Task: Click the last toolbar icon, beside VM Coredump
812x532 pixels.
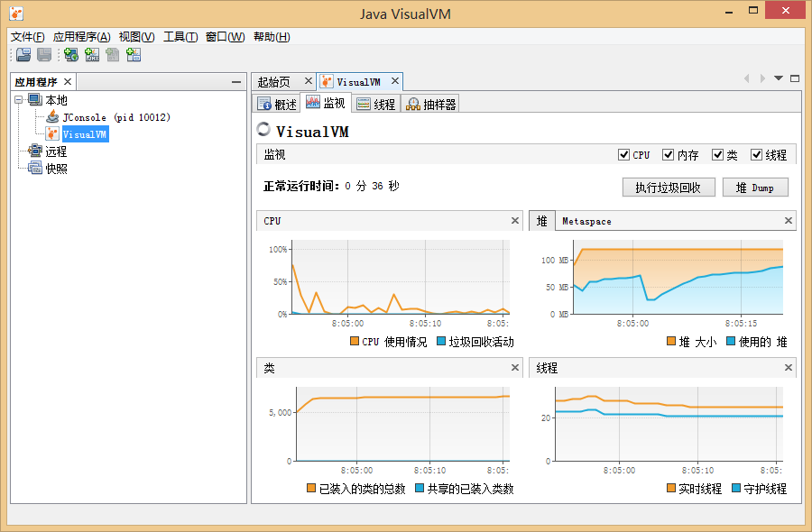Action: 134,54
